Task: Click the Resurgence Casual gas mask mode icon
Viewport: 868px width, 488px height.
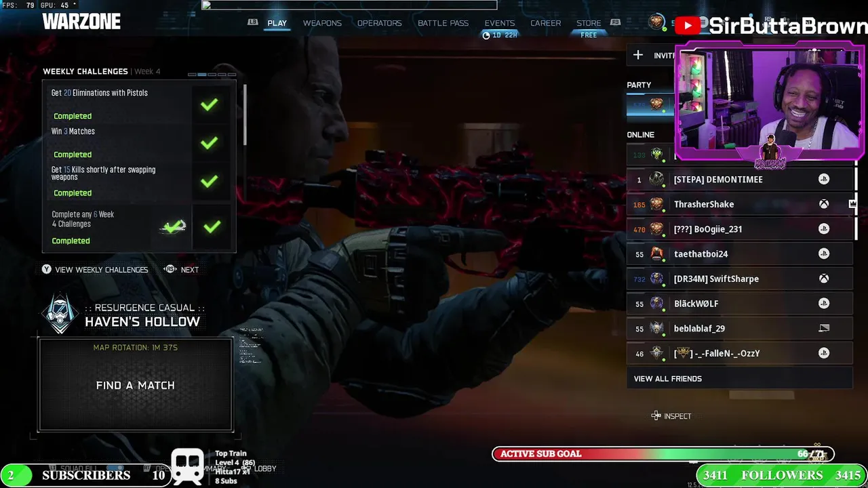Action: [60, 314]
